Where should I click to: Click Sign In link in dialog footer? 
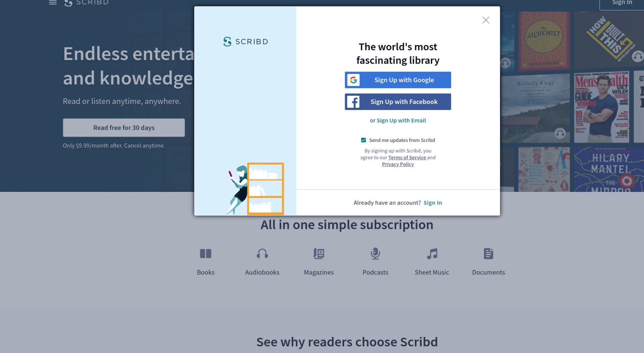[433, 203]
